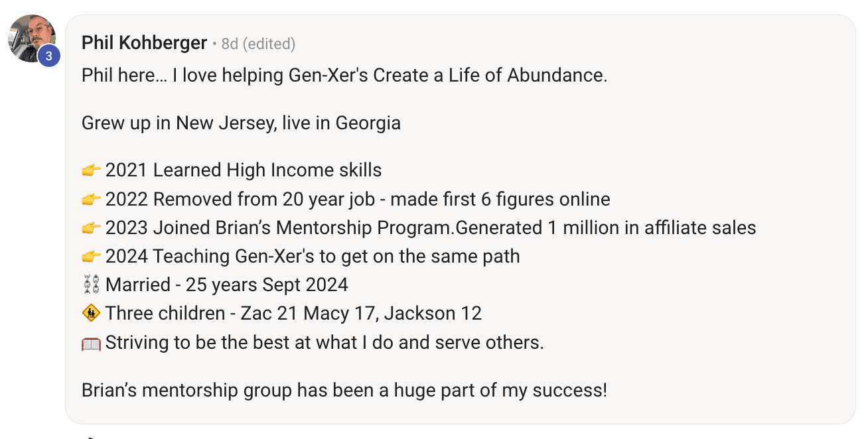Image resolution: width=868 pixels, height=439 pixels.
Task: Open Phil Kohberger's profile picture
Action: coord(32,38)
